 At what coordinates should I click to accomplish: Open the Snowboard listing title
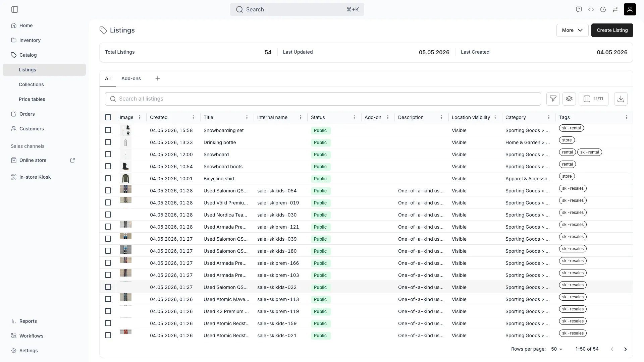216,155
